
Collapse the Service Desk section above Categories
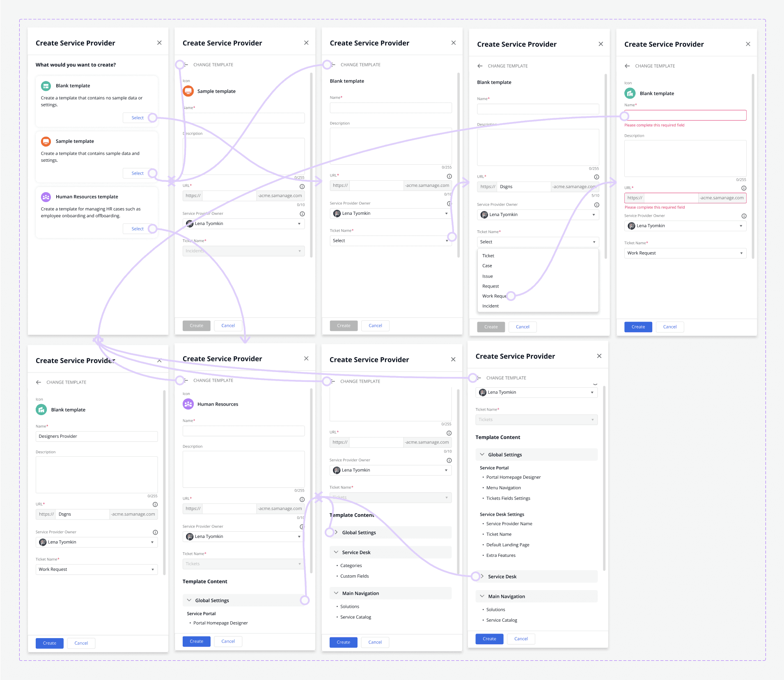336,552
